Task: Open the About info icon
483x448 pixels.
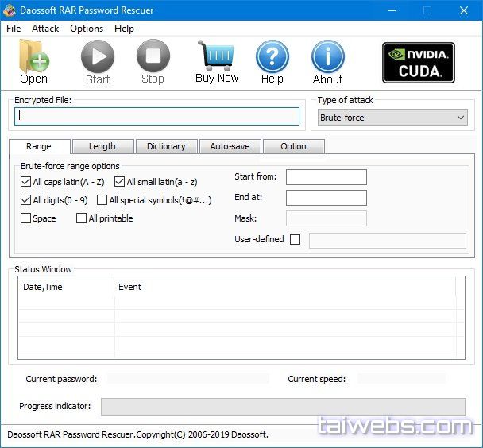Action: (327, 57)
